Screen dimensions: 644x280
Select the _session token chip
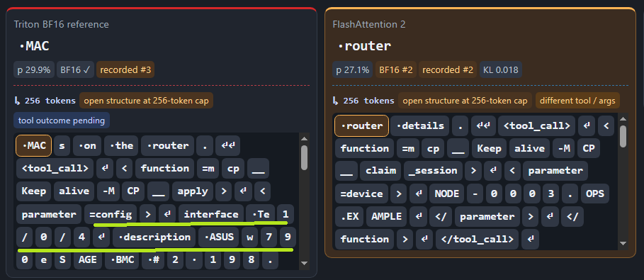[433, 171]
